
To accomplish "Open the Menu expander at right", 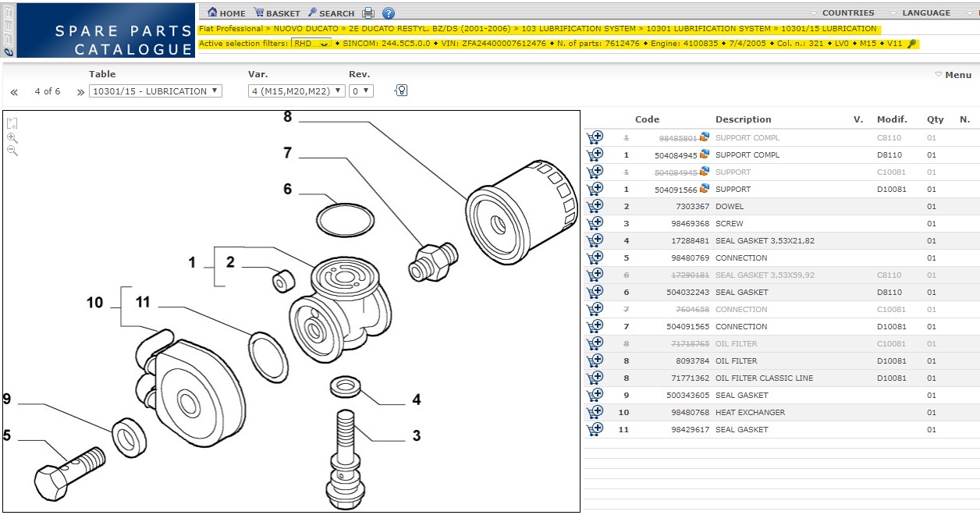I will click(953, 75).
